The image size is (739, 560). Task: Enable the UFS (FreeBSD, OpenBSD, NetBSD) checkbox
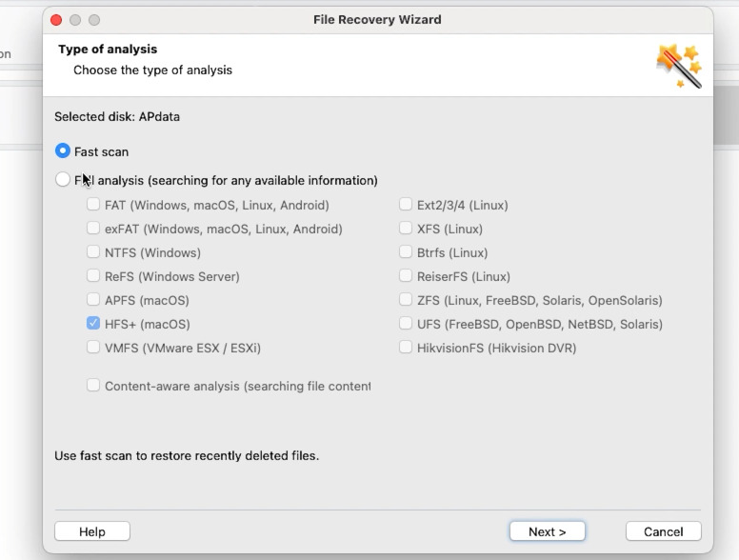tap(406, 323)
